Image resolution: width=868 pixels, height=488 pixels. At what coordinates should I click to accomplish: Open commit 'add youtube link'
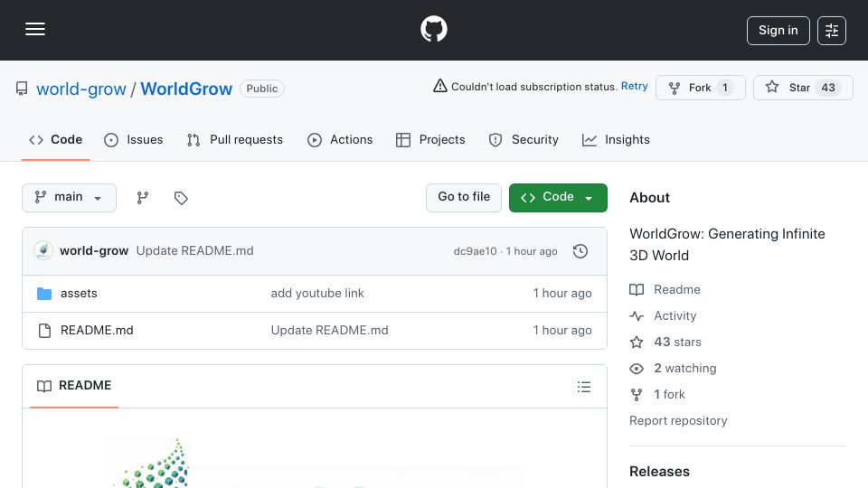(317, 293)
